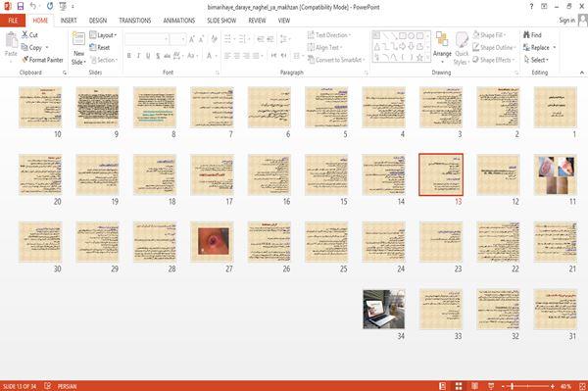Open Font Color dropdown
This screenshot has height=391, width=588.
(216, 56)
